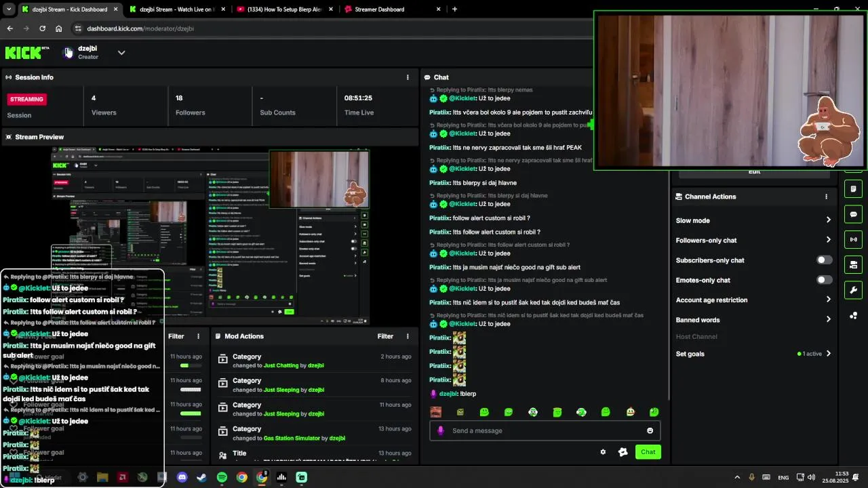Click the ENG language indicator
This screenshot has height=488, width=868.
783,477
